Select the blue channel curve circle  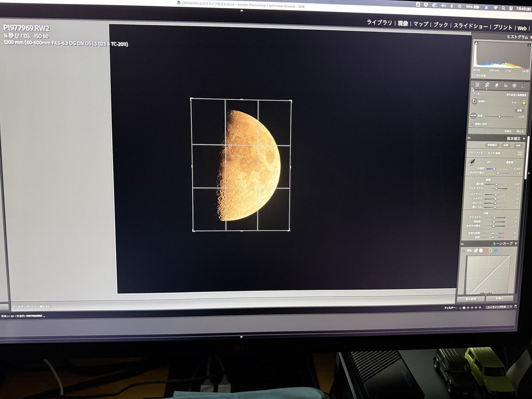[496, 250]
